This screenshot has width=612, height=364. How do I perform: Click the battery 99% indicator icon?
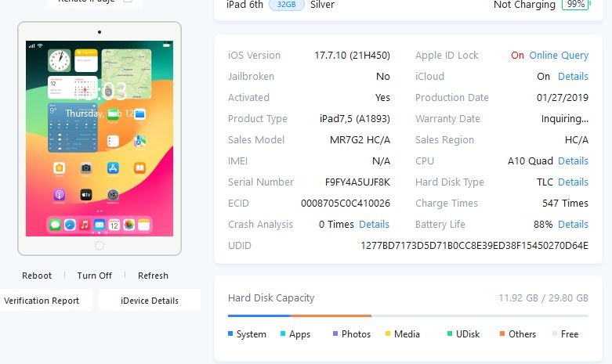576,4
